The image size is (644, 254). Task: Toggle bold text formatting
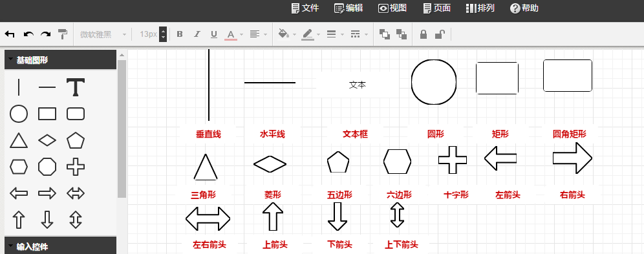click(180, 34)
